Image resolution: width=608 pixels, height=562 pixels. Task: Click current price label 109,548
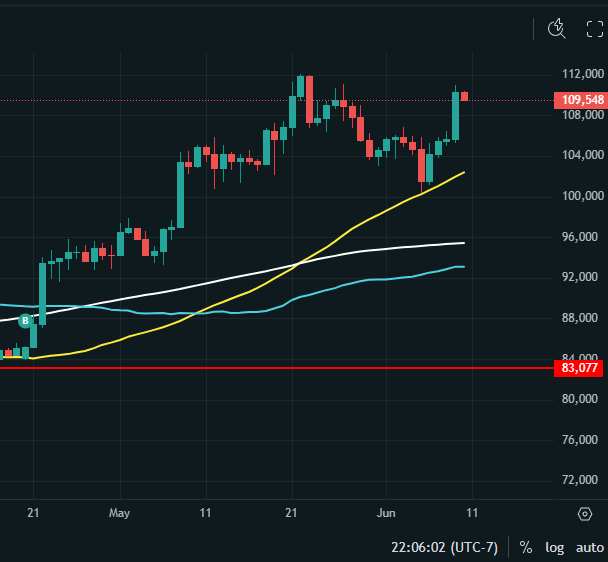click(581, 100)
